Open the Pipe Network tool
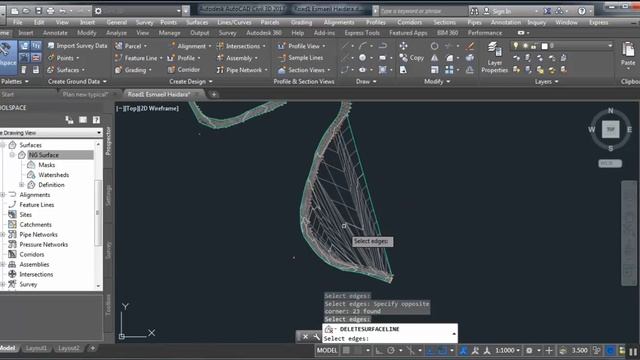 pos(242,70)
